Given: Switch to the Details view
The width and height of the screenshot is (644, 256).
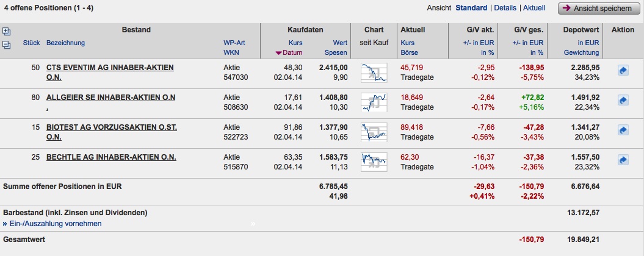Looking at the screenshot, I should [505, 8].
